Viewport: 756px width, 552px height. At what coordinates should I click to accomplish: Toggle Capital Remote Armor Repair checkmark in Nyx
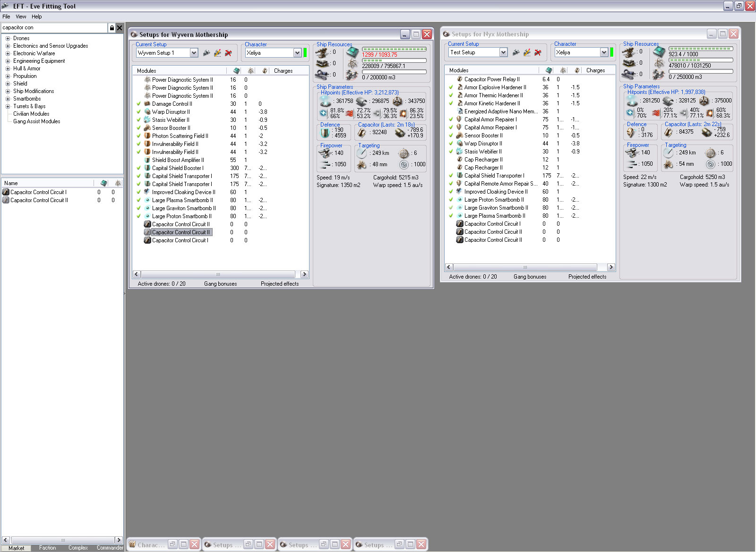[x=451, y=184]
